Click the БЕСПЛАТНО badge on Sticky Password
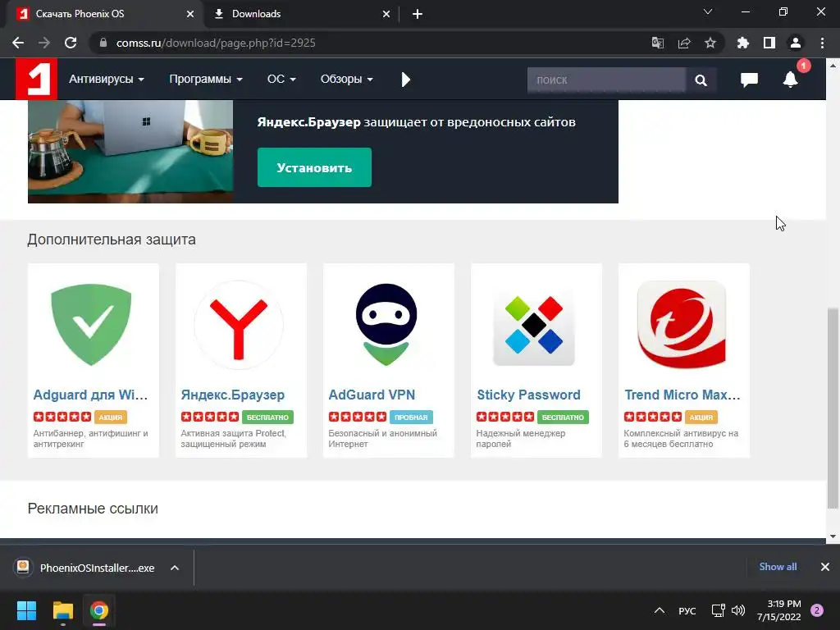The height and width of the screenshot is (630, 840). coord(563,418)
